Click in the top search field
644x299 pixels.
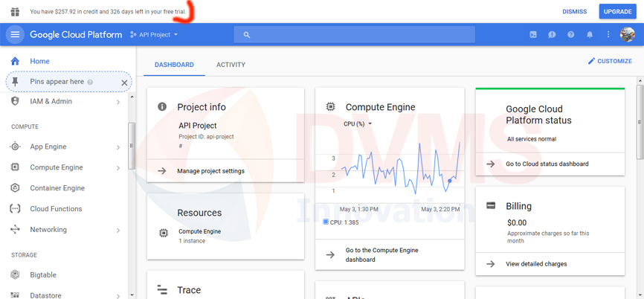click(355, 34)
